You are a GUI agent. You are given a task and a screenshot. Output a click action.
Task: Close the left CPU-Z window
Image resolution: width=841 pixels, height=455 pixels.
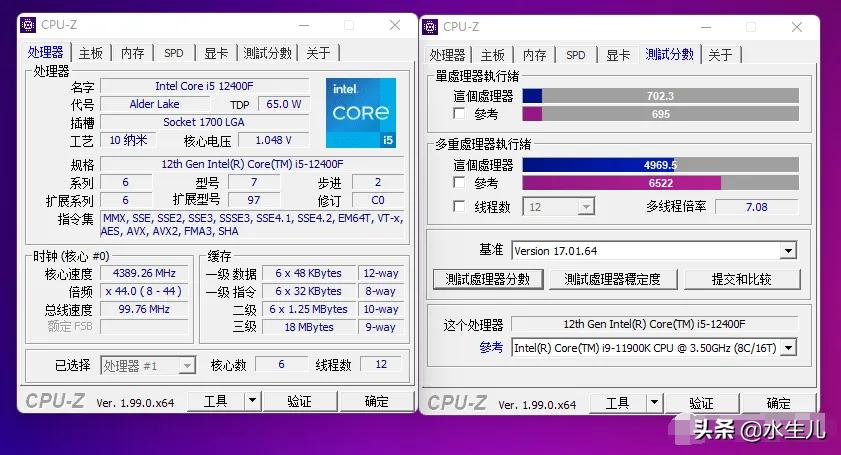pyautogui.click(x=395, y=25)
